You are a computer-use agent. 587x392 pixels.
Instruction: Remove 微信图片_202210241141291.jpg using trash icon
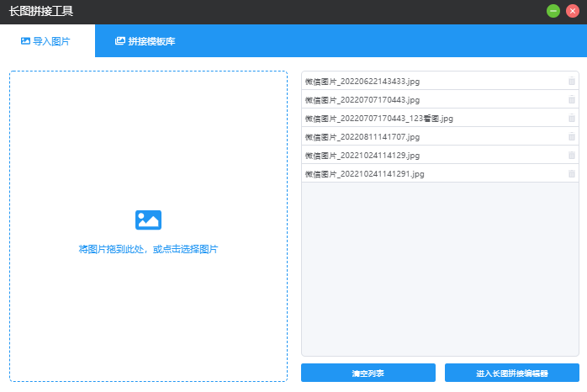pos(572,174)
